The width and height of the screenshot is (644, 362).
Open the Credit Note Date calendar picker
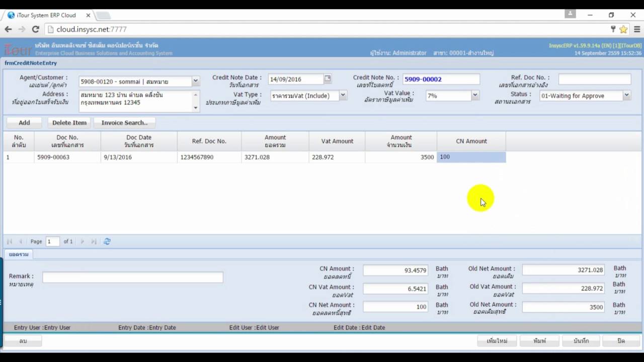[328, 79]
